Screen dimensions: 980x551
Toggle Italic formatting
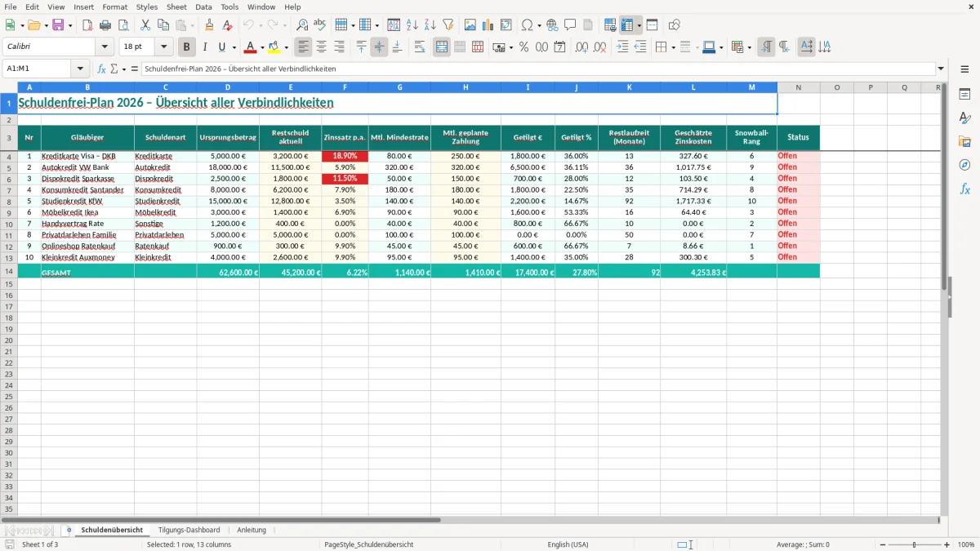point(205,47)
